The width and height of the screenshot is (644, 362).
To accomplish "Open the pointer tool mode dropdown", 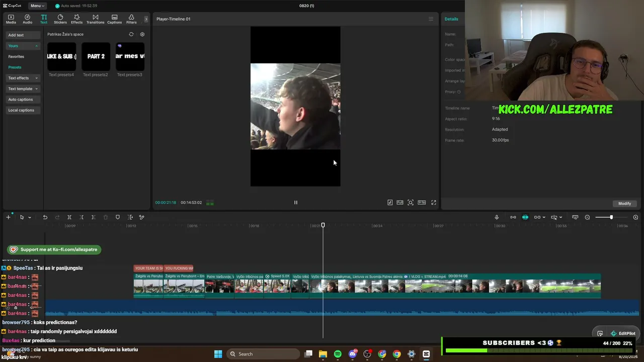I will pyautogui.click(x=30, y=218).
